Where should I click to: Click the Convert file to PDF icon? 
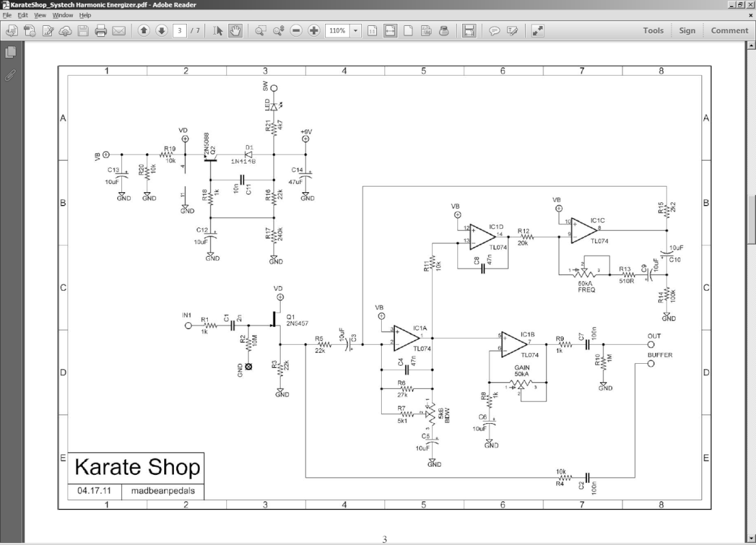point(29,31)
